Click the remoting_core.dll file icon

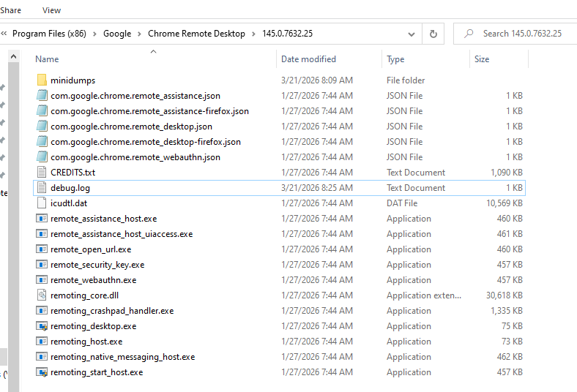click(x=42, y=295)
